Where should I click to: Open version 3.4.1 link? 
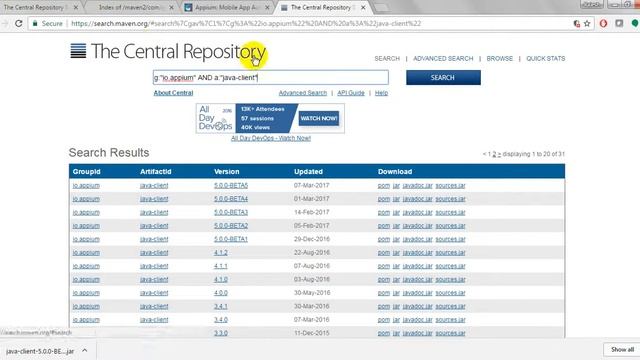pyautogui.click(x=220, y=307)
